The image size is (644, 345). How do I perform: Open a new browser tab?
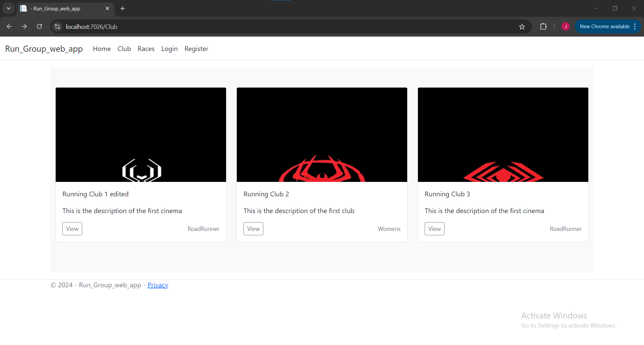123,8
